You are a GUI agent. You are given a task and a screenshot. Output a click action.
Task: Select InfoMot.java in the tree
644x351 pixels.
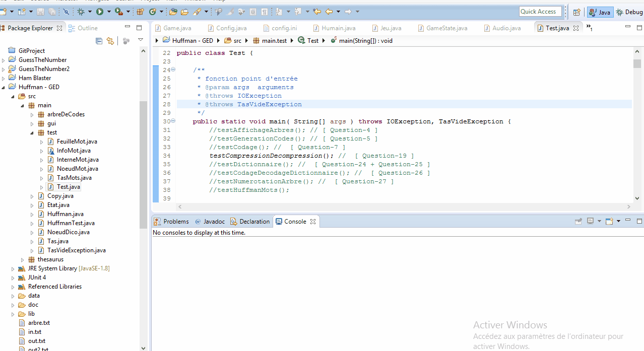74,151
